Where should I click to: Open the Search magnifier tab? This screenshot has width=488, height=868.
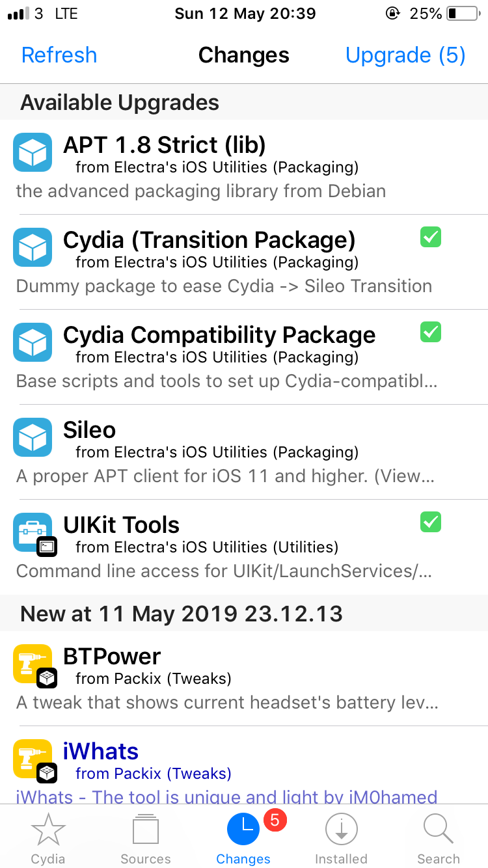tap(439, 838)
